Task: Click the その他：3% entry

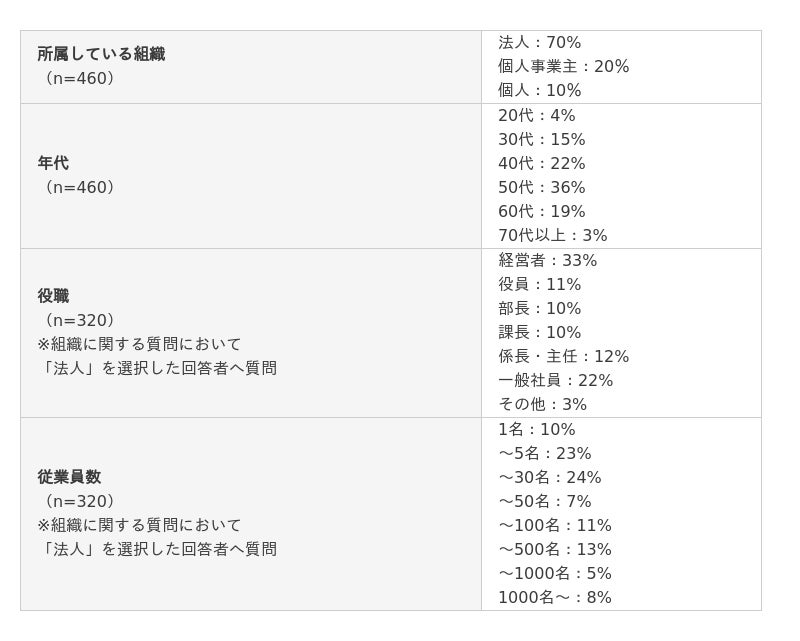Action: click(x=543, y=404)
